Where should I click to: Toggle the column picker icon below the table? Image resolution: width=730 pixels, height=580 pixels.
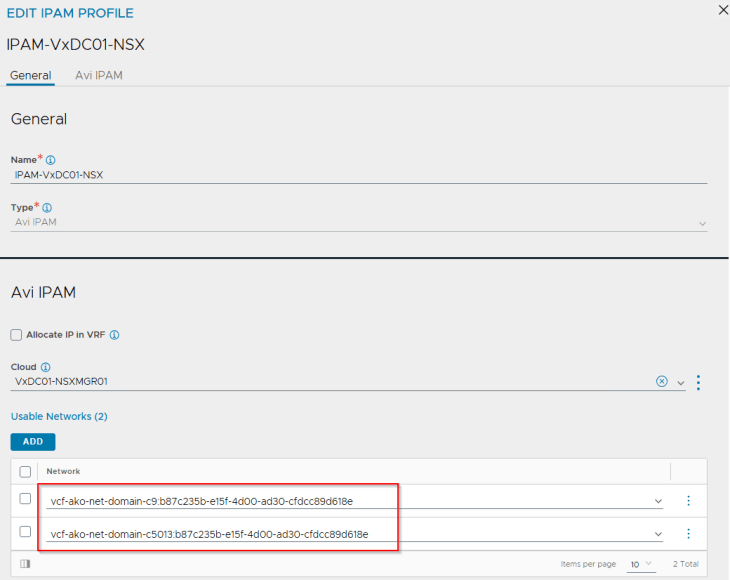25,564
